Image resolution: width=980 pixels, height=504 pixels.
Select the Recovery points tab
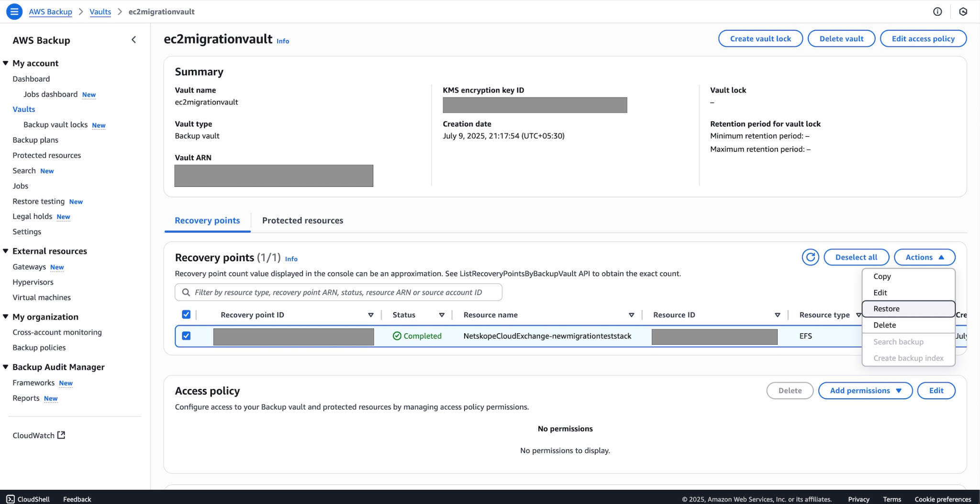pyautogui.click(x=207, y=220)
